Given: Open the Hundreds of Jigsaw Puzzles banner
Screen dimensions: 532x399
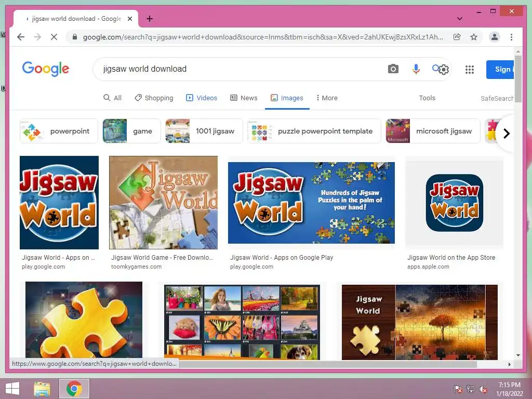Looking at the screenshot, I should (311, 203).
